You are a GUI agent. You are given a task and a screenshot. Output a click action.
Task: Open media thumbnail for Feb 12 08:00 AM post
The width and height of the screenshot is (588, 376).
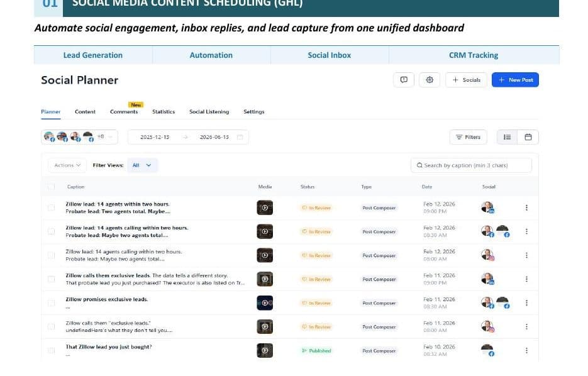(x=265, y=255)
